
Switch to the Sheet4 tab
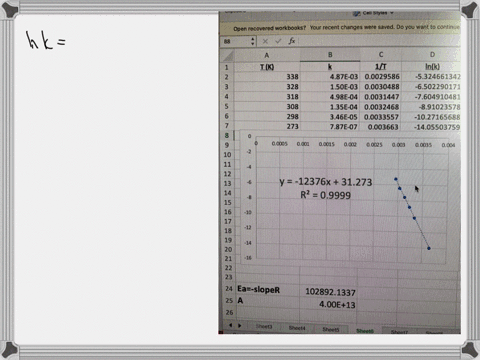[x=297, y=328]
